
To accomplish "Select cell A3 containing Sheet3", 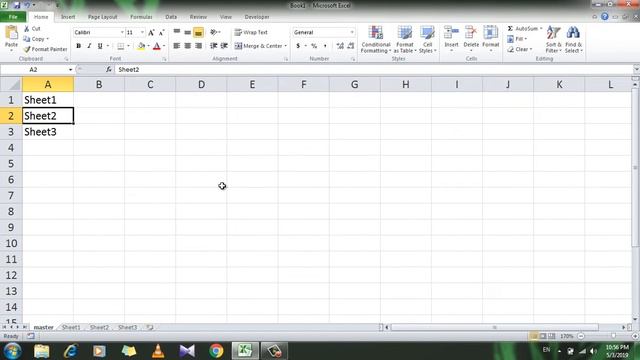I will pyautogui.click(x=48, y=132).
